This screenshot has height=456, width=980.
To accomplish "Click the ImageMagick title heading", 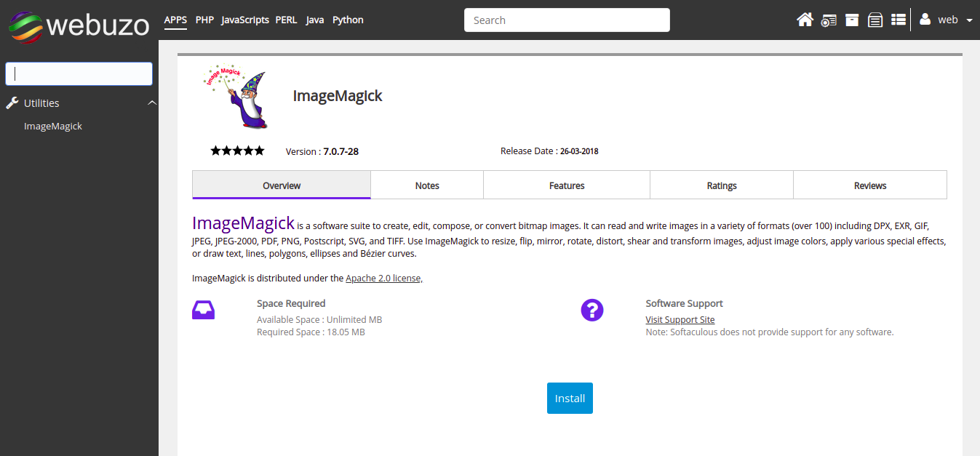I will point(338,96).
